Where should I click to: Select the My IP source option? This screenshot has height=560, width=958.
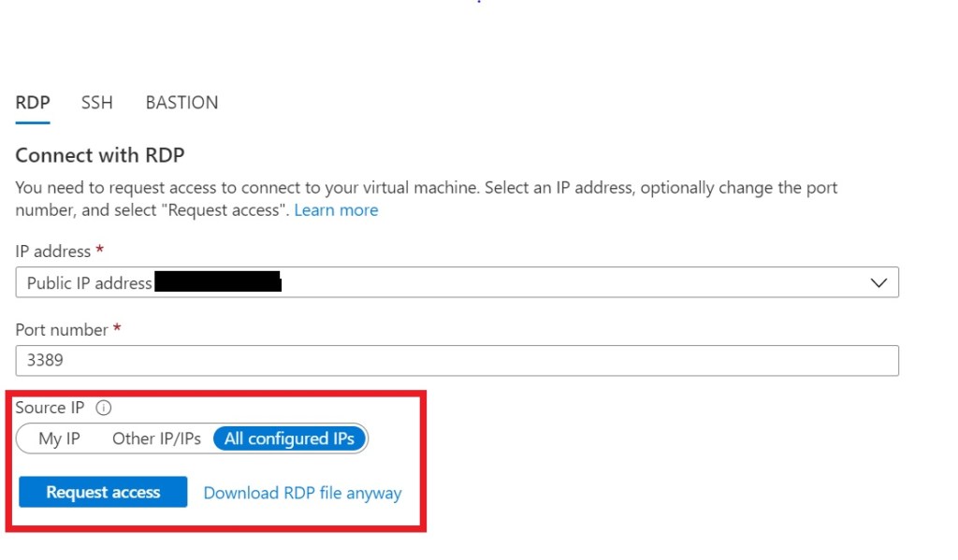[x=59, y=438]
